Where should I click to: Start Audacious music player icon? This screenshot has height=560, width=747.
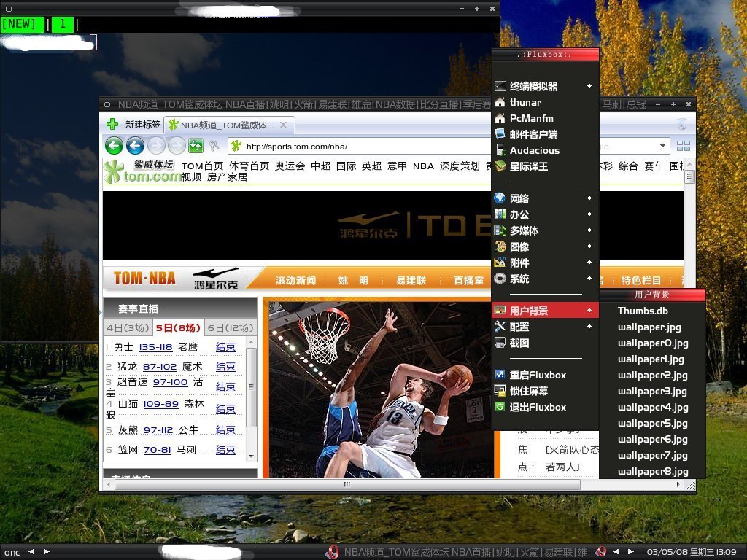(500, 150)
